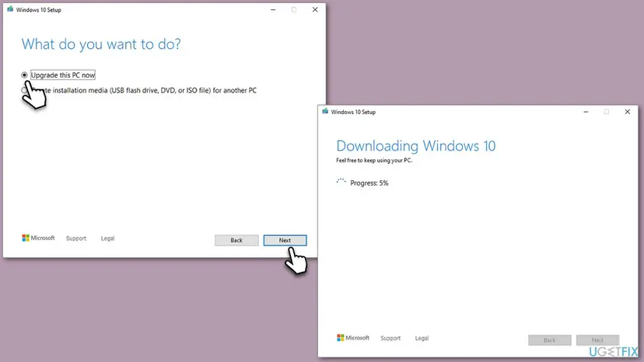Screen dimensions: 644x362
Task: Click 'Feel free to keep using your PC.' text
Action: pyautogui.click(x=374, y=160)
